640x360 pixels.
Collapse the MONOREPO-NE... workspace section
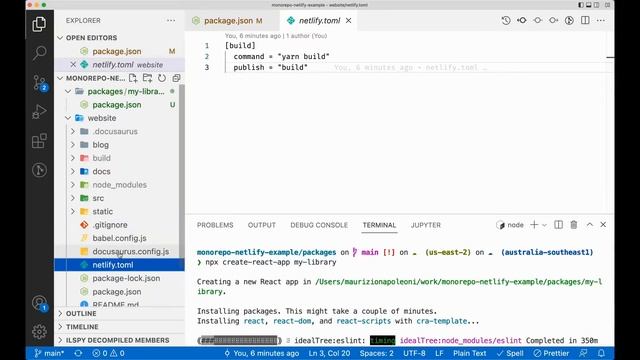60,78
